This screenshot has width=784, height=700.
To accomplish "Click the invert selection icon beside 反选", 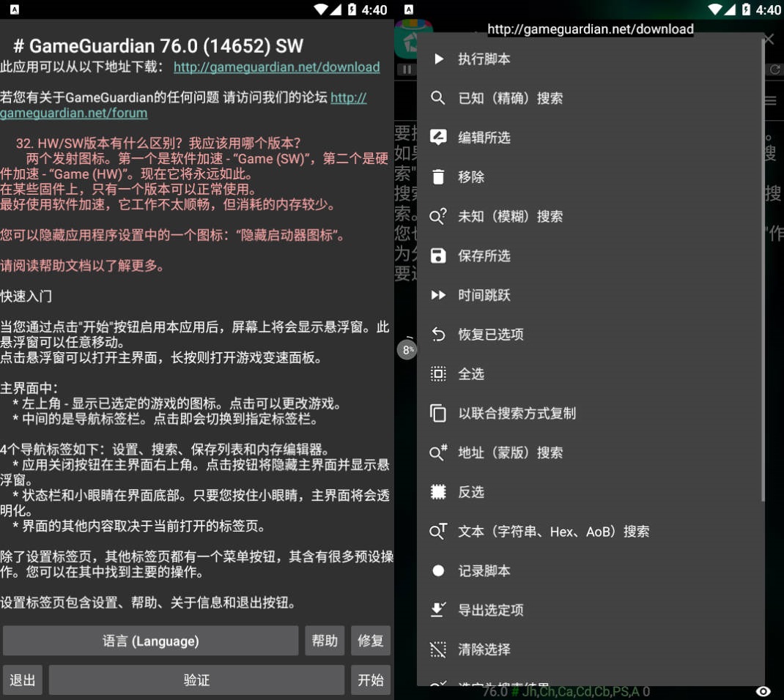I will point(438,492).
